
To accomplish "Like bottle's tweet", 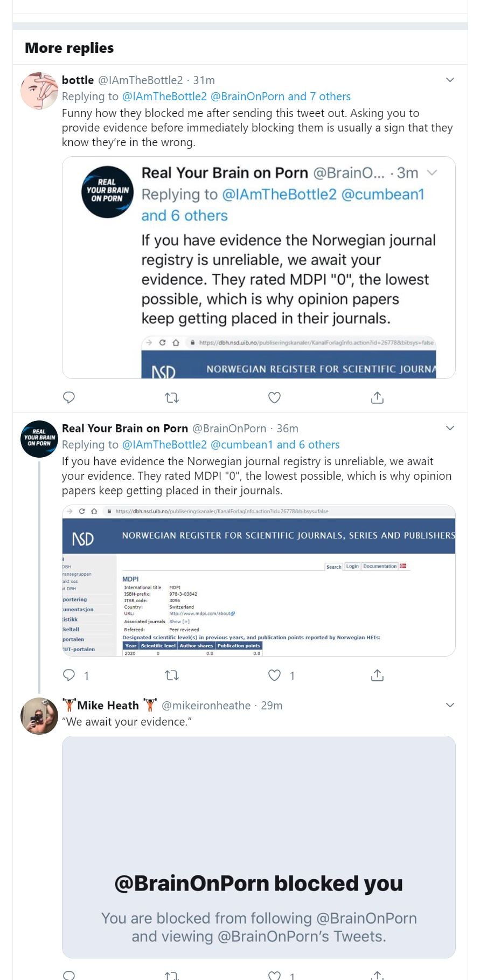I will pos(274,398).
